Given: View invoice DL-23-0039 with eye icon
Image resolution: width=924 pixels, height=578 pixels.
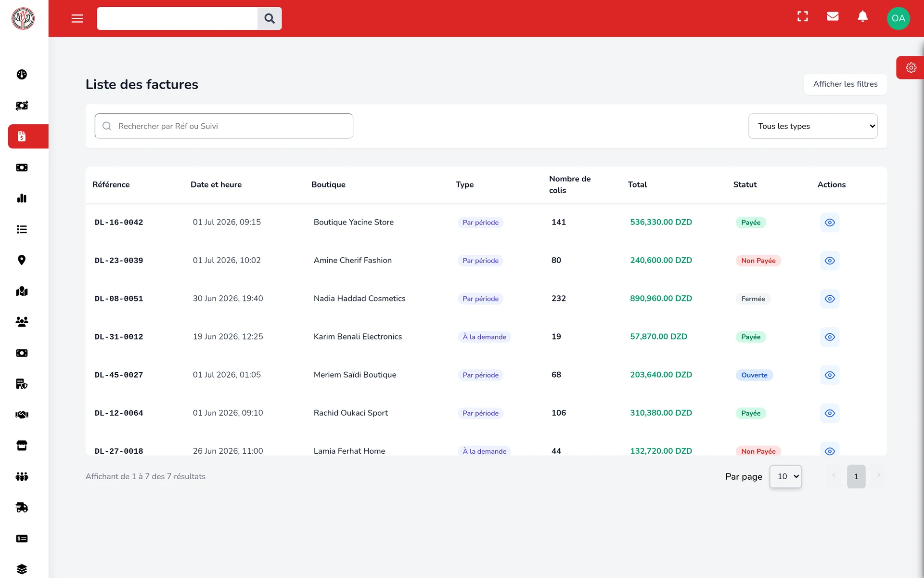Looking at the screenshot, I should click(830, 261).
